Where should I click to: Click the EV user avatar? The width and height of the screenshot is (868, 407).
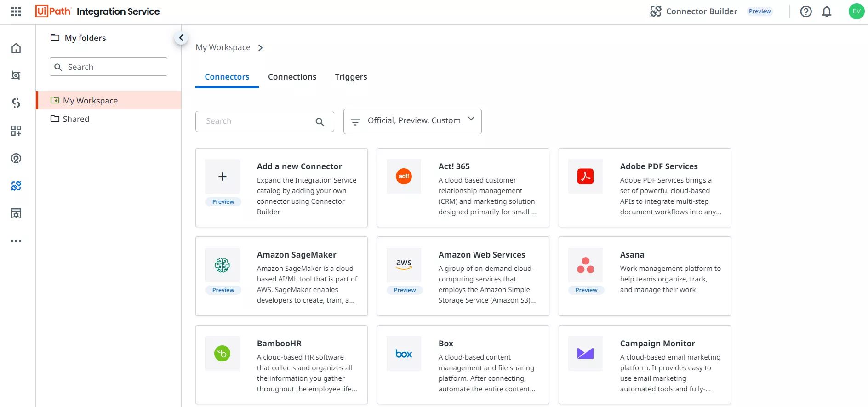pyautogui.click(x=856, y=11)
